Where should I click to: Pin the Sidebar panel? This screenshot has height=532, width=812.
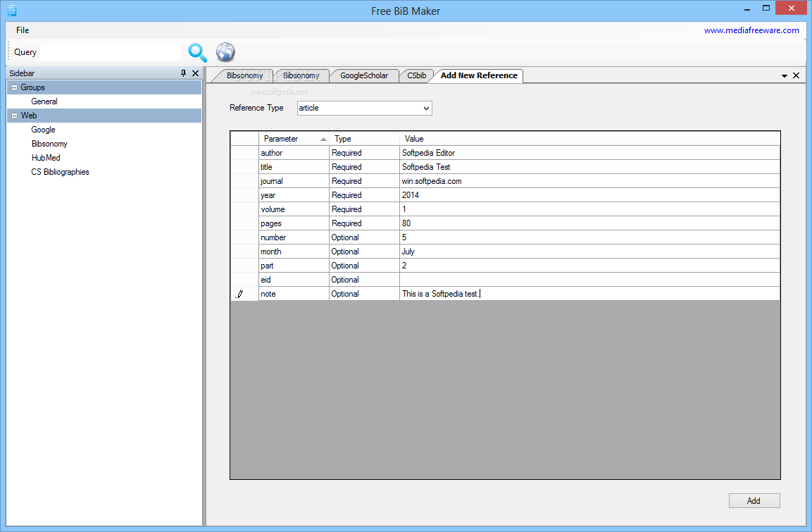[x=183, y=73]
